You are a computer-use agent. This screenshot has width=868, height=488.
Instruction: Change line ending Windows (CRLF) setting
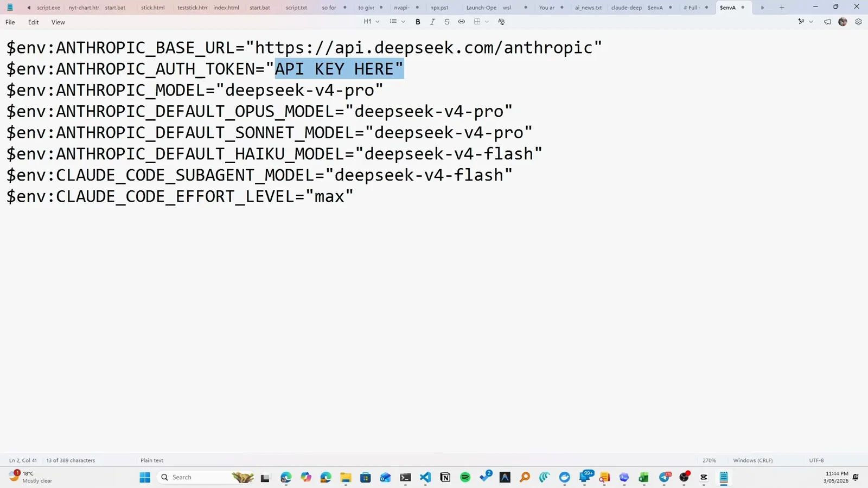coord(753,460)
